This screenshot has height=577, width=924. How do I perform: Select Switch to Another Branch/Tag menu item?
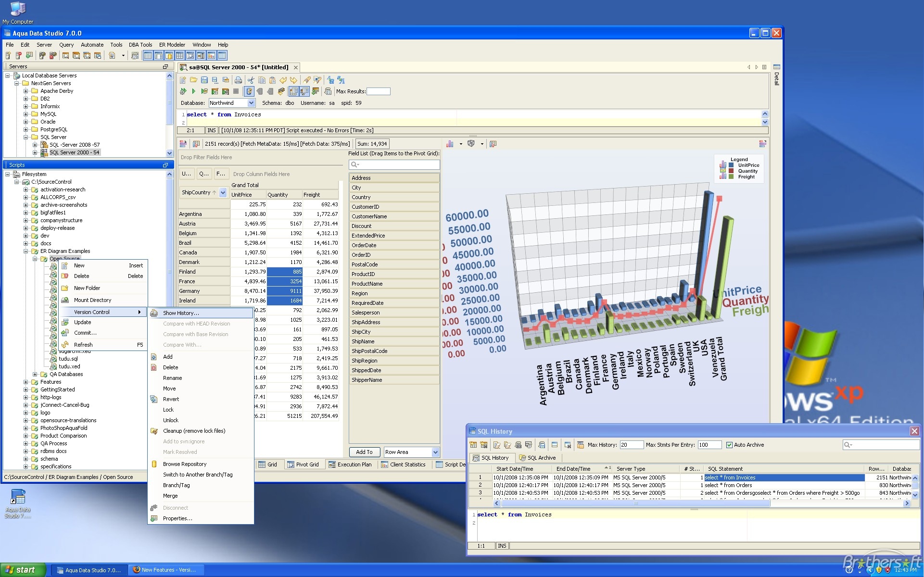[x=198, y=475]
